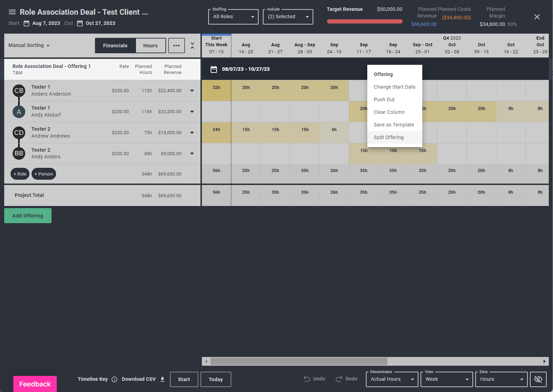Viewport: 553px width, 392px height.
Task: Switch to Hours view toggle
Action: coord(150,46)
